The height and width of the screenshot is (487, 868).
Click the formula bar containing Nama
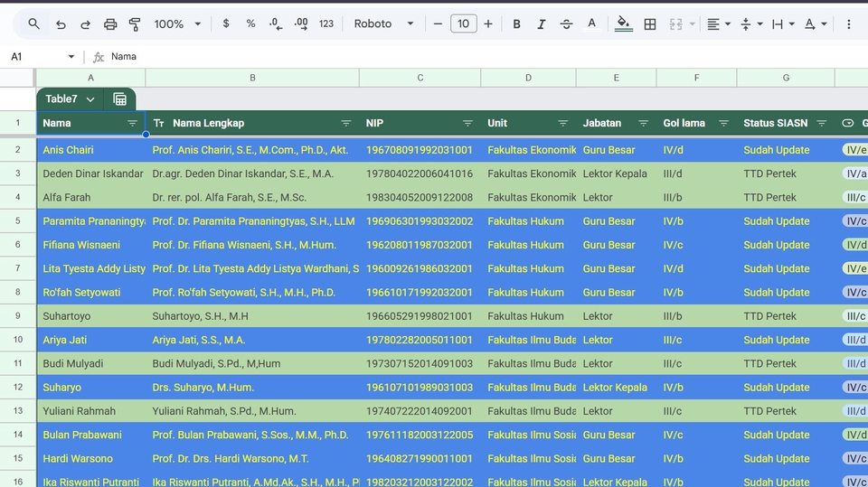coord(487,56)
